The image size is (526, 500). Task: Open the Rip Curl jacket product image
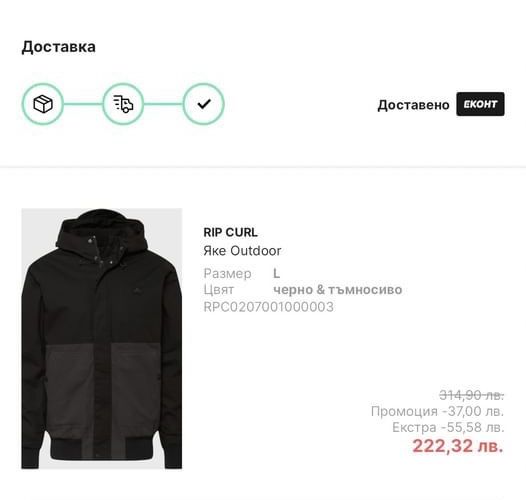click(102, 338)
